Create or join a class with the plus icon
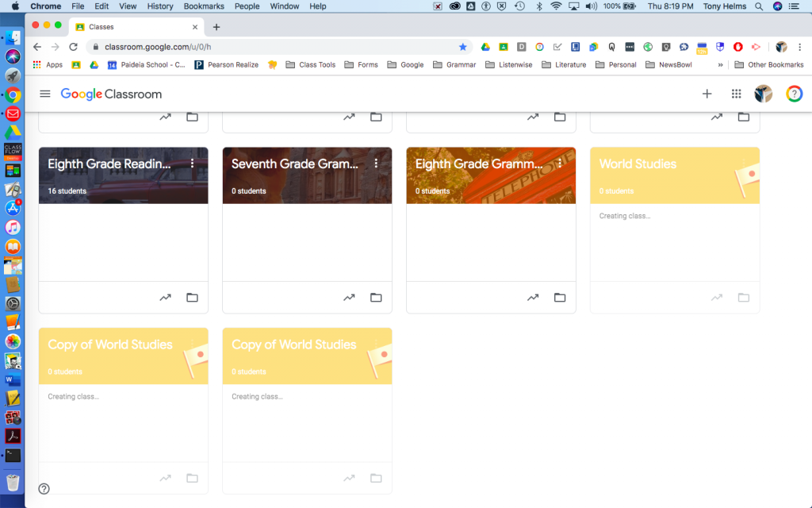The width and height of the screenshot is (812, 508). point(707,94)
